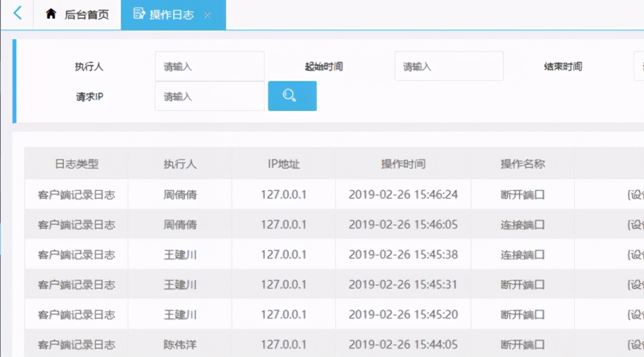Click the 127.0.0.1 IP in the second row
This screenshot has width=644, height=357.
[283, 224]
